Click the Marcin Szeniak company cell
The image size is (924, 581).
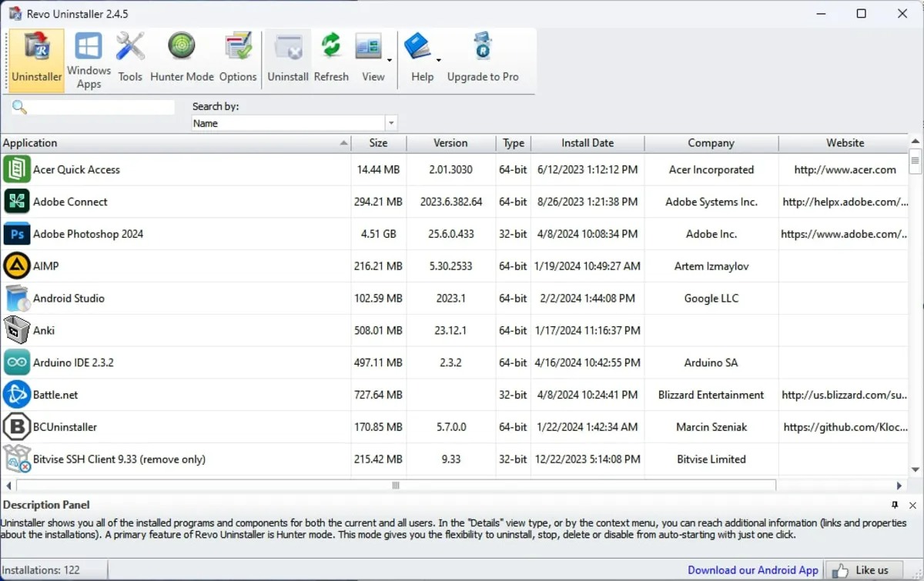click(x=711, y=427)
